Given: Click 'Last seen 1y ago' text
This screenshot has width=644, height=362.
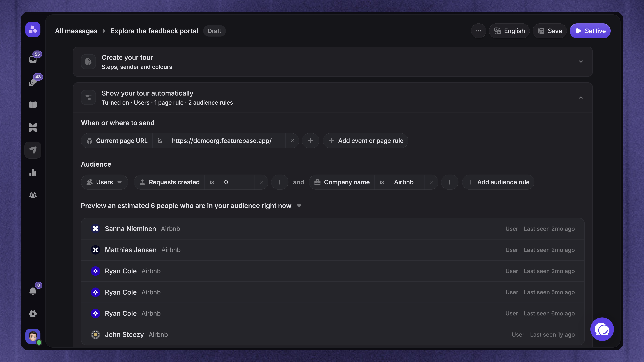Looking at the screenshot, I should point(552,335).
